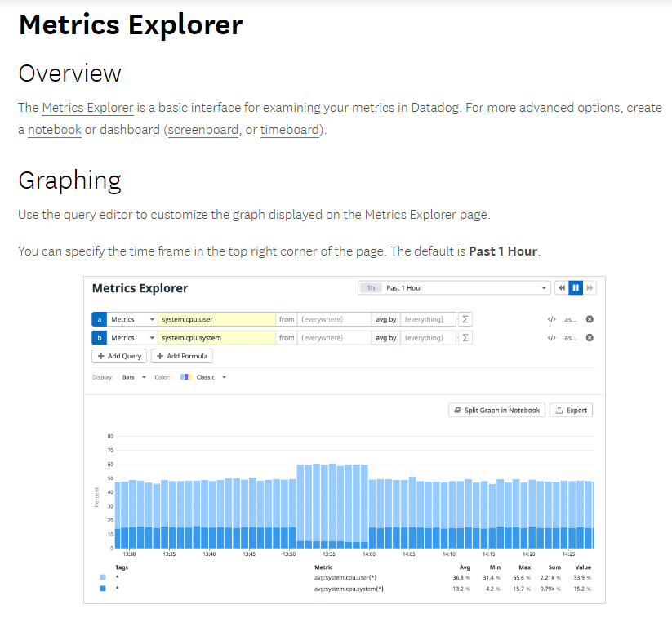Open the avg by aggregator for query b
Image resolution: width=672 pixels, height=618 pixels.
click(385, 338)
